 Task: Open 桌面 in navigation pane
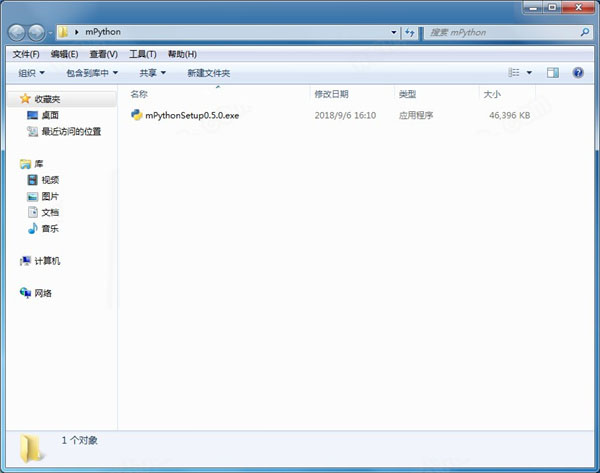50,116
